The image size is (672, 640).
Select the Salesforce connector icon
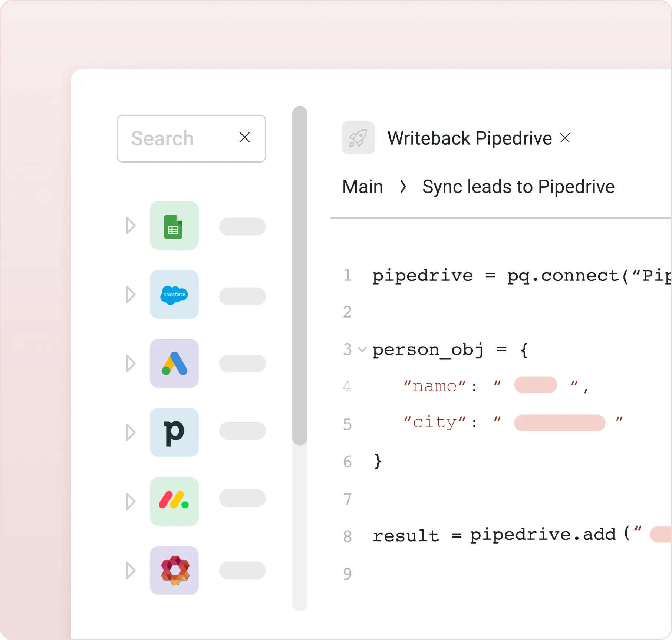point(174,295)
